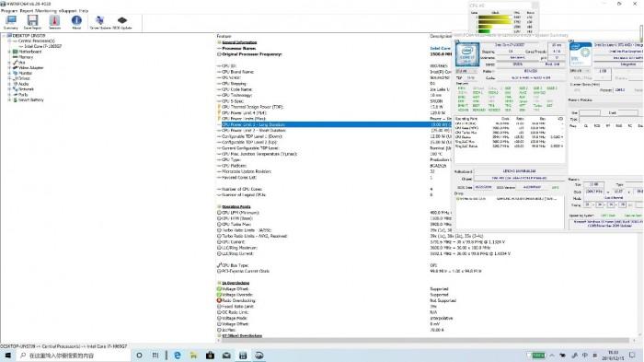The width and height of the screenshot is (644, 362).
Task: Expand the Network tree node
Action: [x=9, y=89]
